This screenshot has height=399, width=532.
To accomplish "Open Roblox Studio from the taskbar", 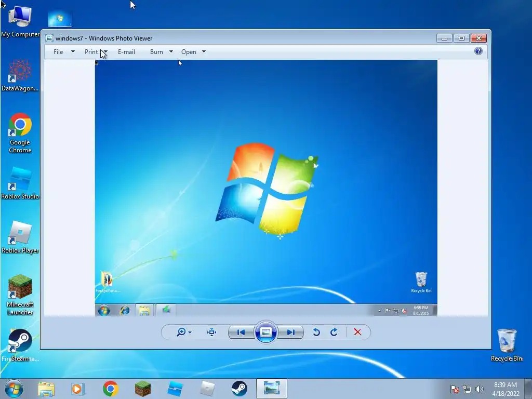I will click(x=175, y=389).
